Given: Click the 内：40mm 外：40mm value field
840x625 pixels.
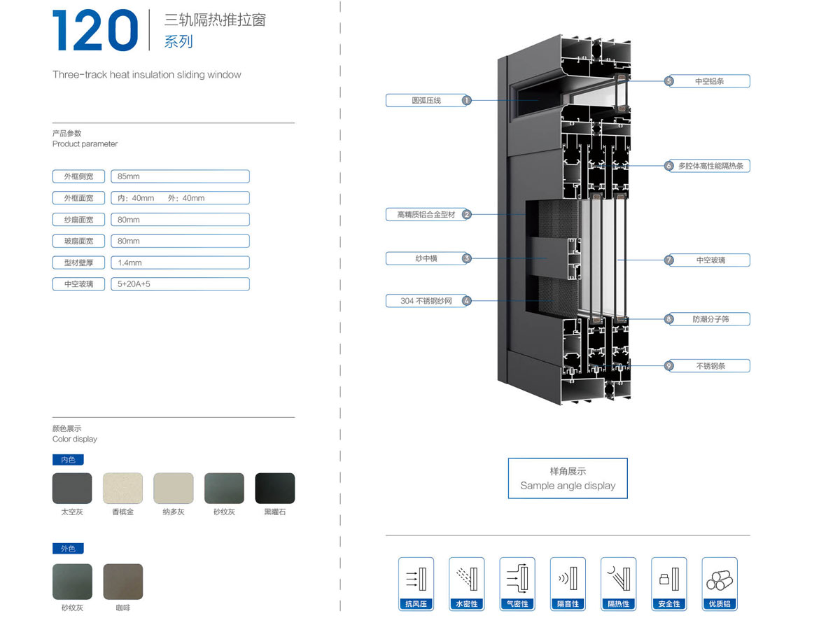Looking at the screenshot, I should pyautogui.click(x=180, y=198).
